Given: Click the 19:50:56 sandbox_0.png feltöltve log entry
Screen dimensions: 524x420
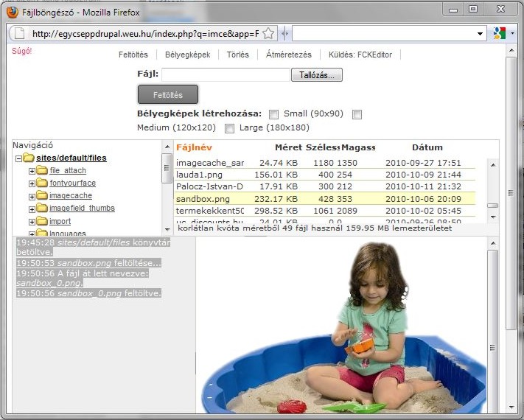Looking at the screenshot, I should (89, 293).
